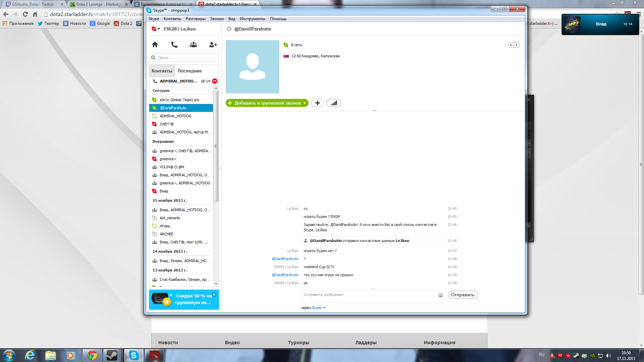
Task: Open the emoticon picker in message box
Action: click(x=440, y=295)
